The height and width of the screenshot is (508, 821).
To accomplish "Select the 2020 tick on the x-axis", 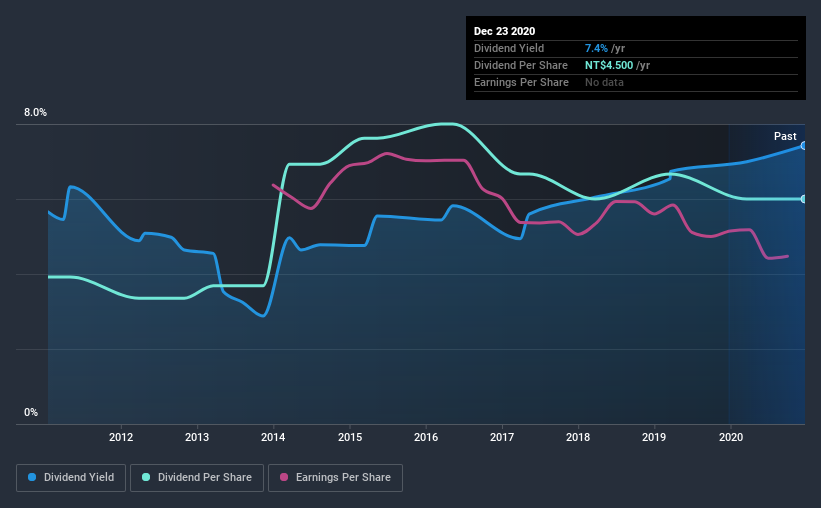I will pyautogui.click(x=731, y=437).
